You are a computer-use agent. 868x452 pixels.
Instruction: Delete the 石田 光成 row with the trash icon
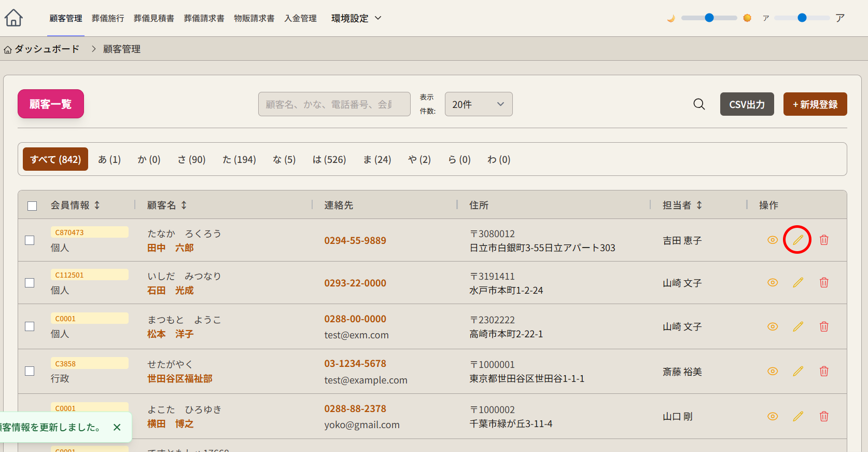[823, 283]
